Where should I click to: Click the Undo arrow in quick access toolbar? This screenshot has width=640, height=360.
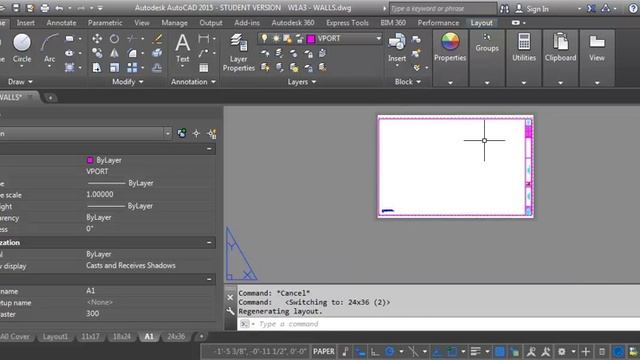(x=59, y=8)
